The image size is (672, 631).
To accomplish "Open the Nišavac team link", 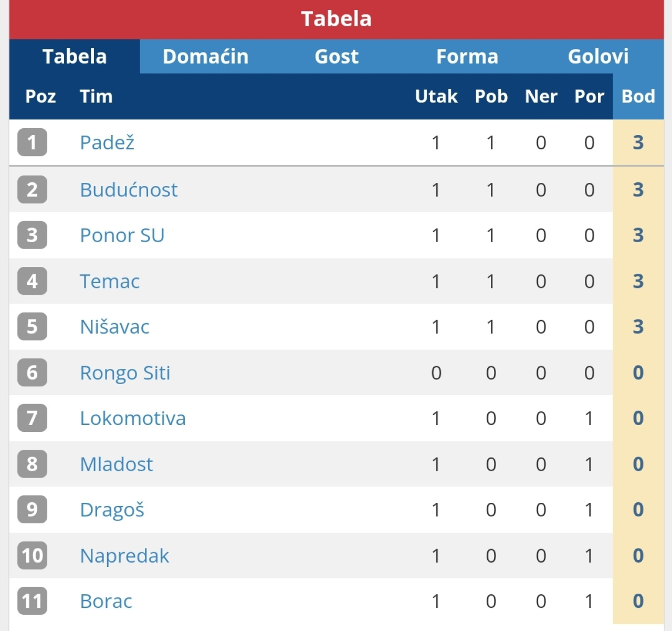I will click(x=114, y=327).
